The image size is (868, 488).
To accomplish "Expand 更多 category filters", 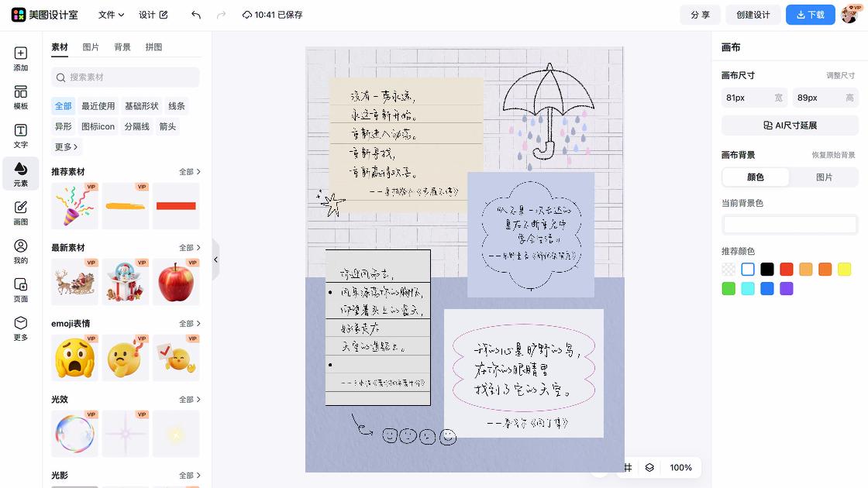I will pyautogui.click(x=66, y=146).
